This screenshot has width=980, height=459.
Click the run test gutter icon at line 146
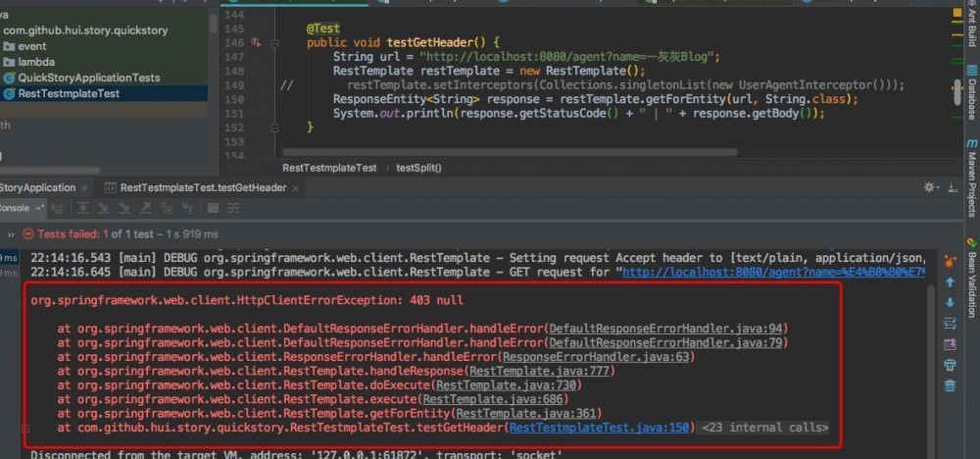(x=255, y=42)
